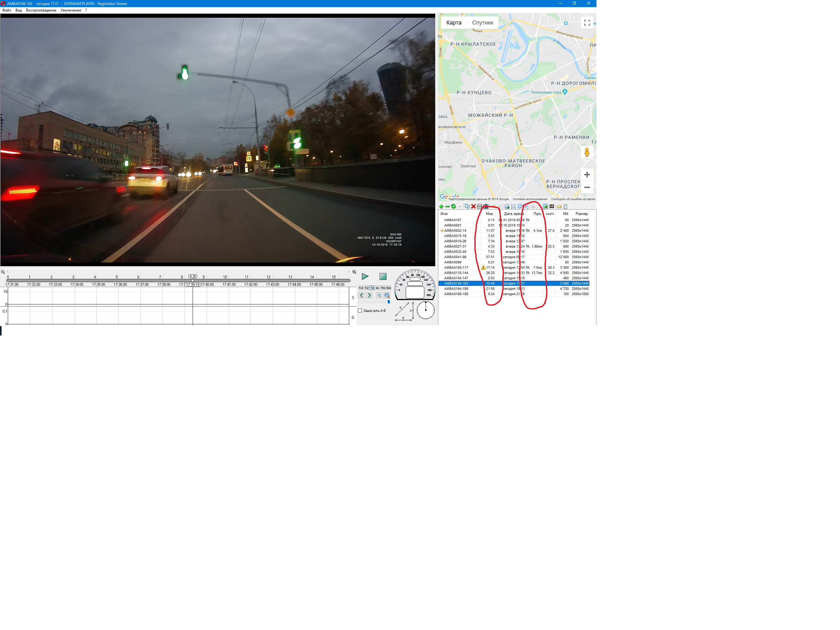
Task: Open the Воспроизведение menu
Action: 41,10
